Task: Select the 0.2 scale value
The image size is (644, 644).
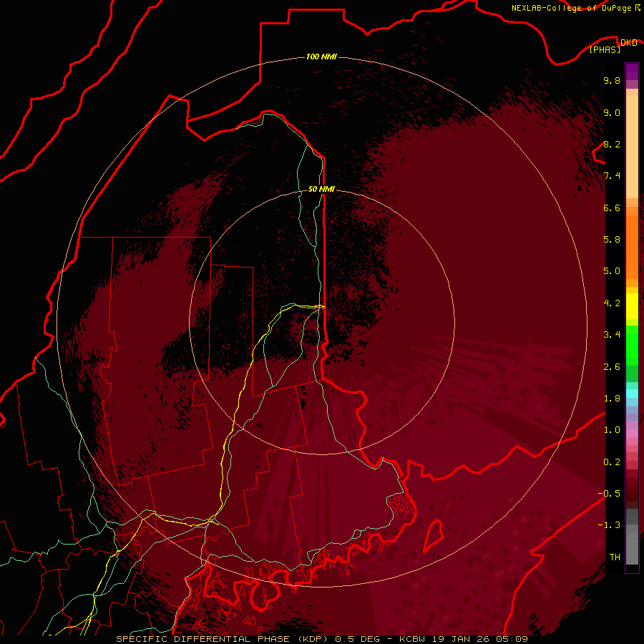Action: tap(612, 462)
